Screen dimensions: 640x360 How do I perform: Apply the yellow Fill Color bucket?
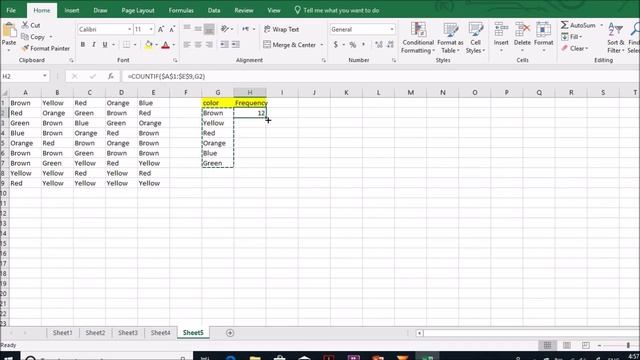[x=149, y=44]
